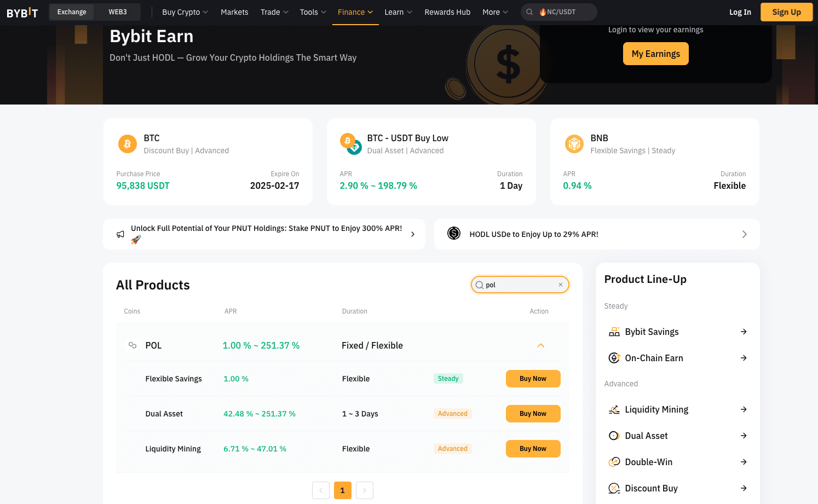
Task: Click Buy Now for Dual Asset
Action: coord(533,414)
